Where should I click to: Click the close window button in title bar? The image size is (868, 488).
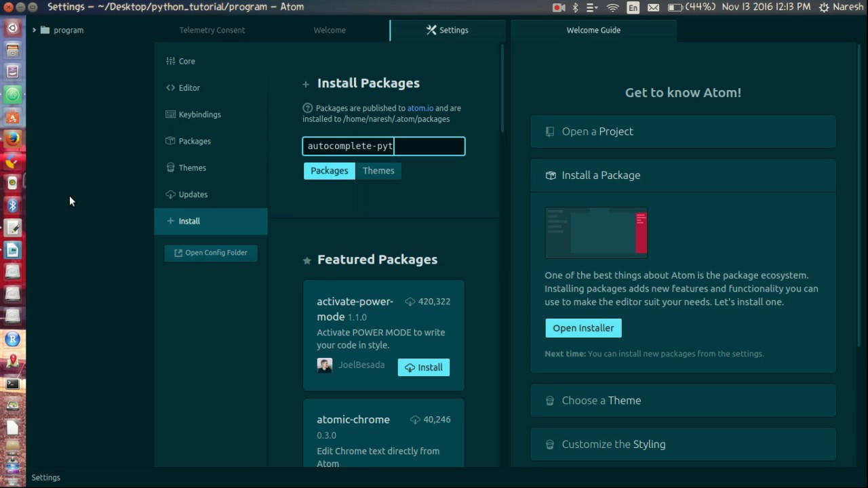7,7
